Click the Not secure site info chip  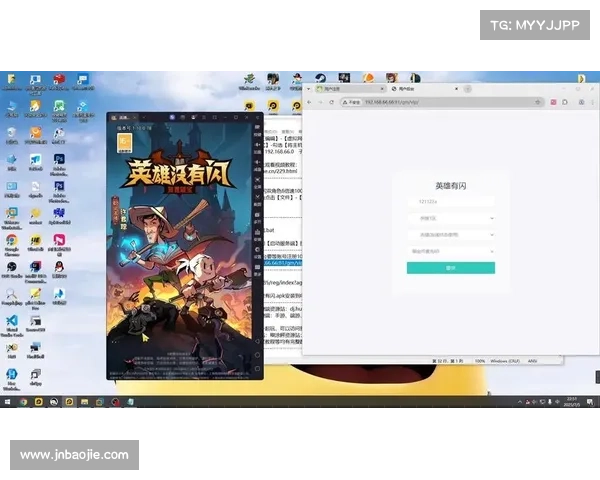pyautogui.click(x=352, y=102)
